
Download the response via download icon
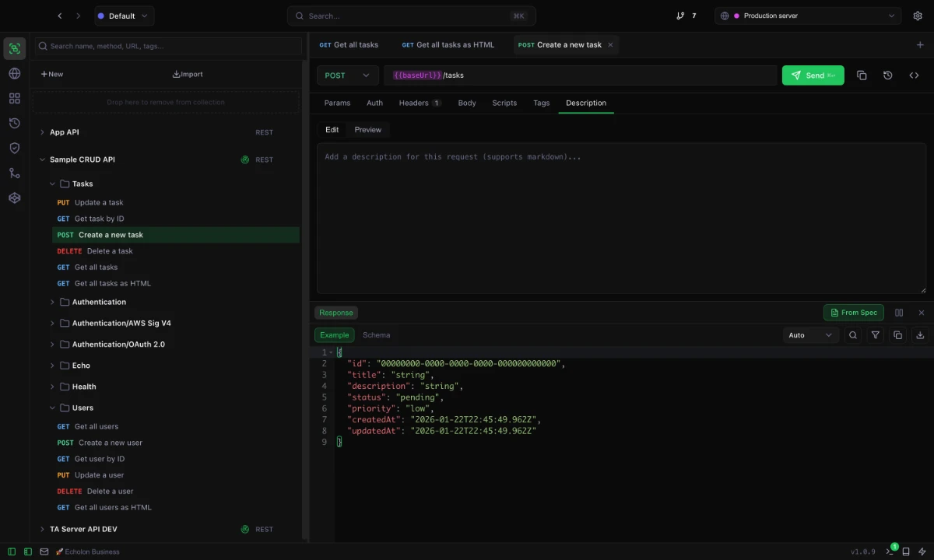[920, 334]
